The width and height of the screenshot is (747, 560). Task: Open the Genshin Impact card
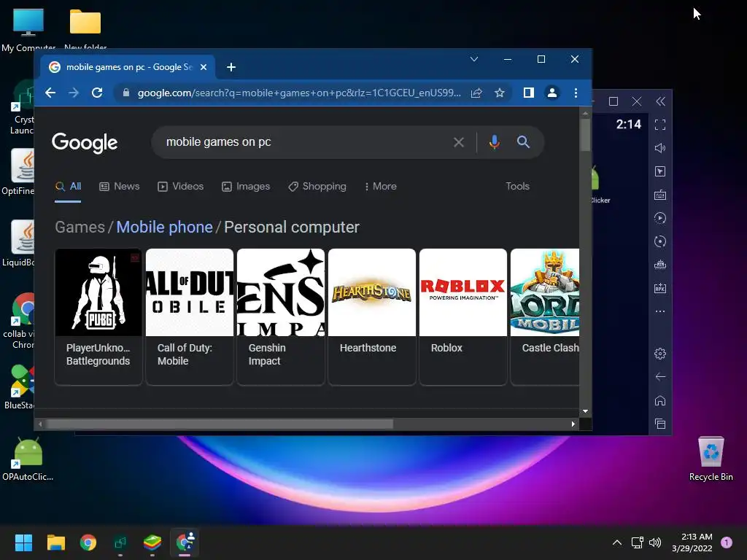pyautogui.click(x=281, y=316)
